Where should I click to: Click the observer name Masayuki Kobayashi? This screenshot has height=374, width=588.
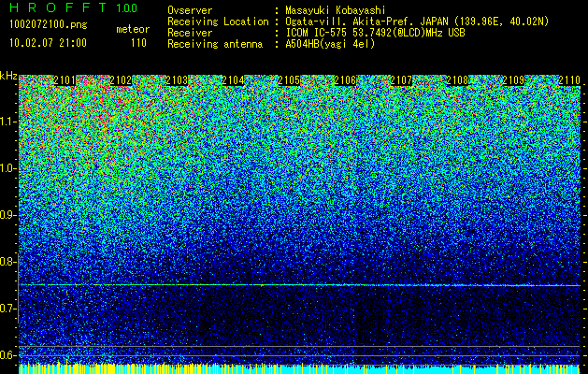coord(336,10)
